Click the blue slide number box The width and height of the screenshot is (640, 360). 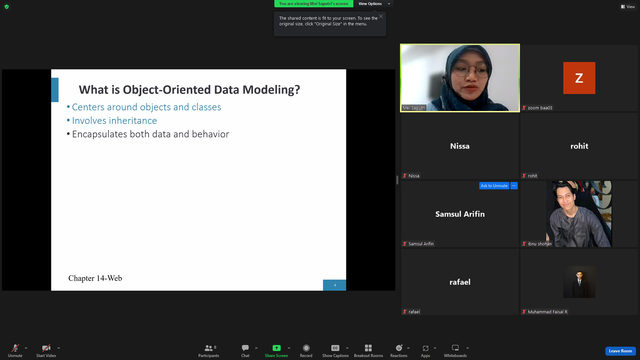334,285
